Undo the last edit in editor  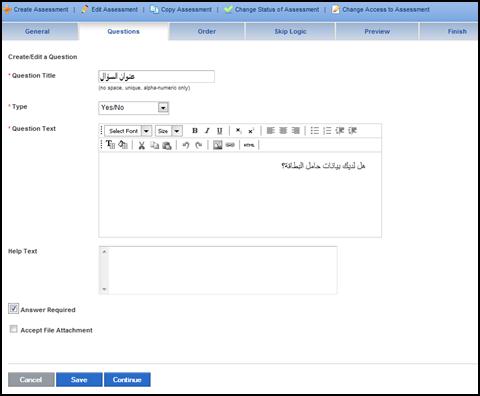(x=186, y=145)
